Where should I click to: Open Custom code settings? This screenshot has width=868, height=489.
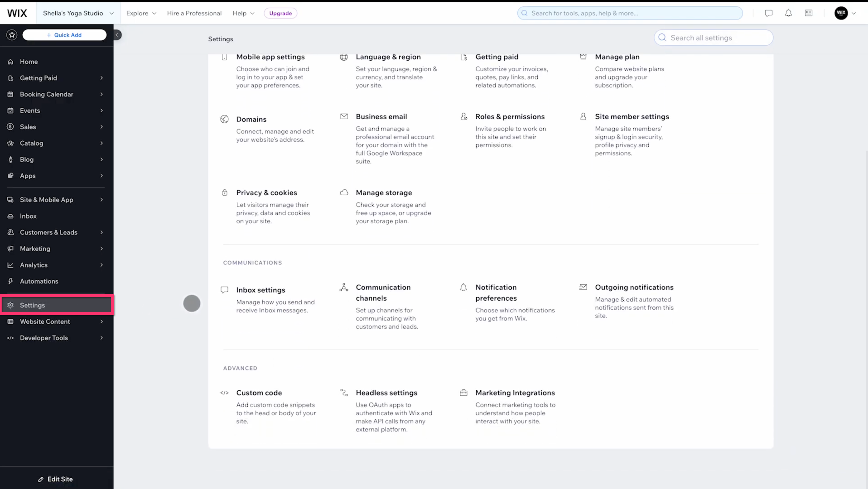coord(259,393)
